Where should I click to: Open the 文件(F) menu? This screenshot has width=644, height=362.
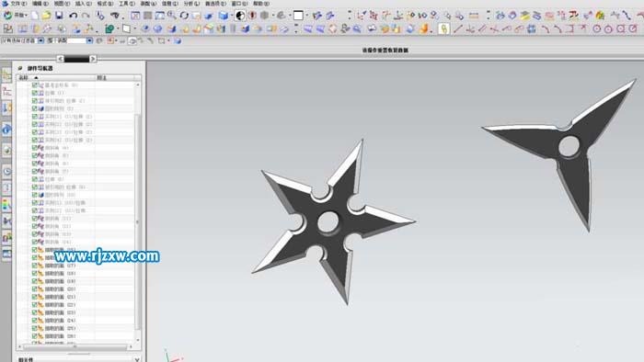pos(15,4)
